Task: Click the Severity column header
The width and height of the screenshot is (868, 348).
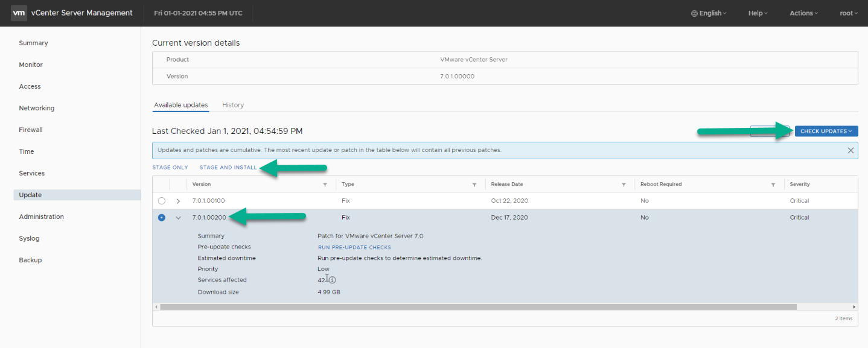Action: pyautogui.click(x=800, y=184)
